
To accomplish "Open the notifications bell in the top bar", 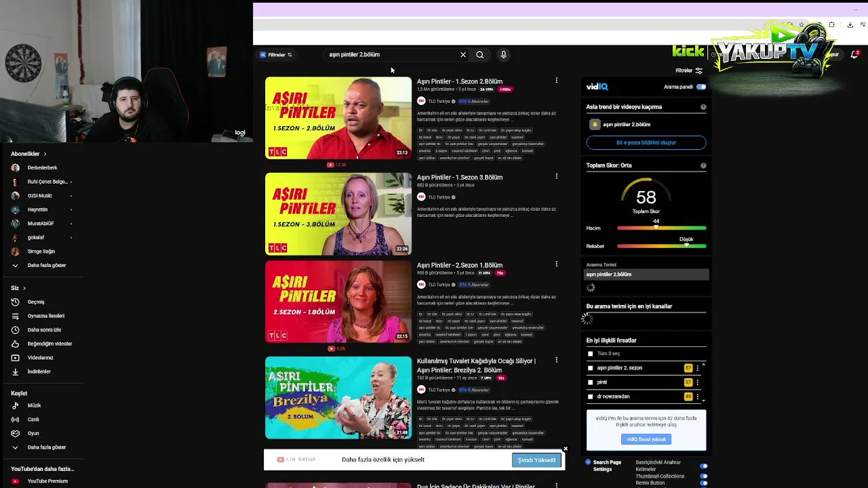I will click(x=854, y=55).
